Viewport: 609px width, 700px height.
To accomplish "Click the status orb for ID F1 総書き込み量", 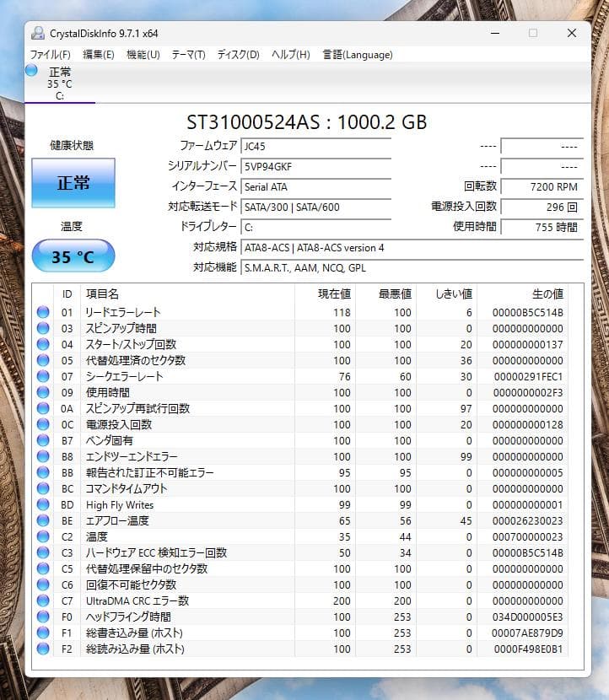I will click(43, 633).
